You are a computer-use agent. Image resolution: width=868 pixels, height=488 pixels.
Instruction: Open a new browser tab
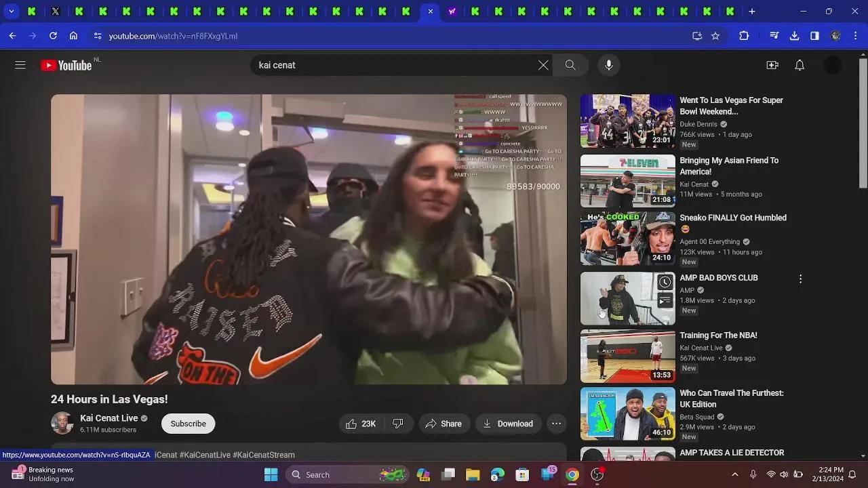(x=752, y=12)
